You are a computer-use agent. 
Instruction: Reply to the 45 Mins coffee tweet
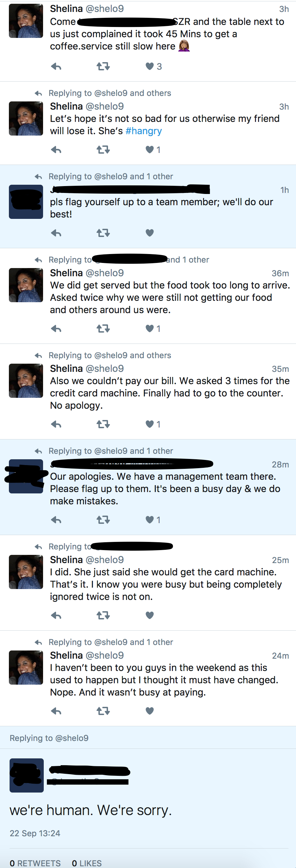tap(56, 67)
